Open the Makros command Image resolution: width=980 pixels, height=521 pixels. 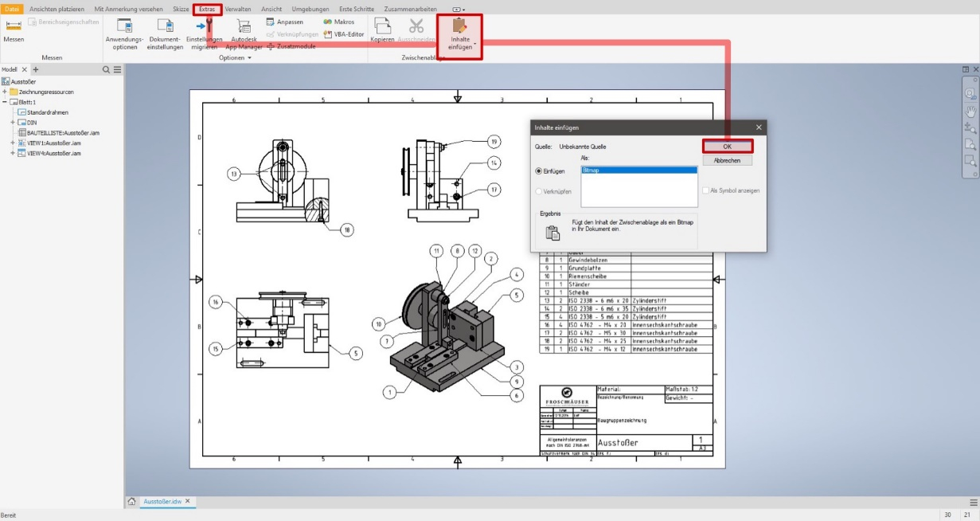coord(339,22)
